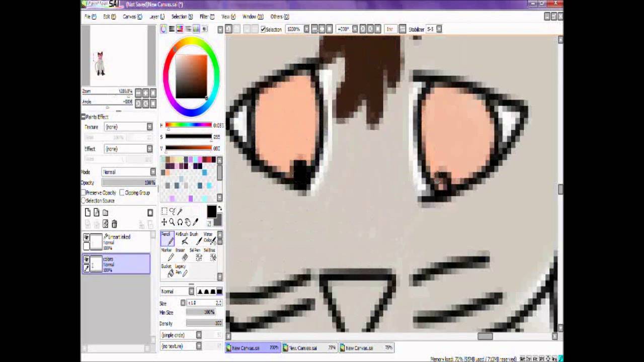The image size is (644, 362).
Task: Adjust the layer Opacity slider
Action: [x=129, y=183]
